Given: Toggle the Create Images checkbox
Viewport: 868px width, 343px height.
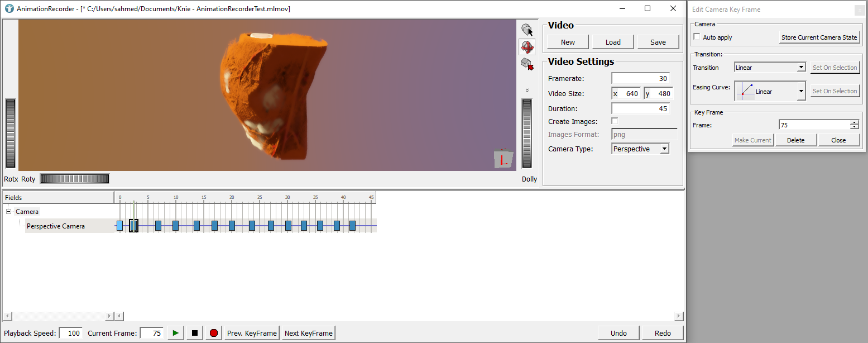Looking at the screenshot, I should (615, 121).
